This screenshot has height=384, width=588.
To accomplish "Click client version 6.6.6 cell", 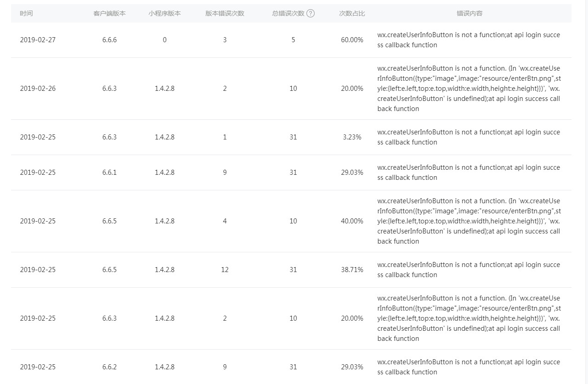I will (109, 40).
